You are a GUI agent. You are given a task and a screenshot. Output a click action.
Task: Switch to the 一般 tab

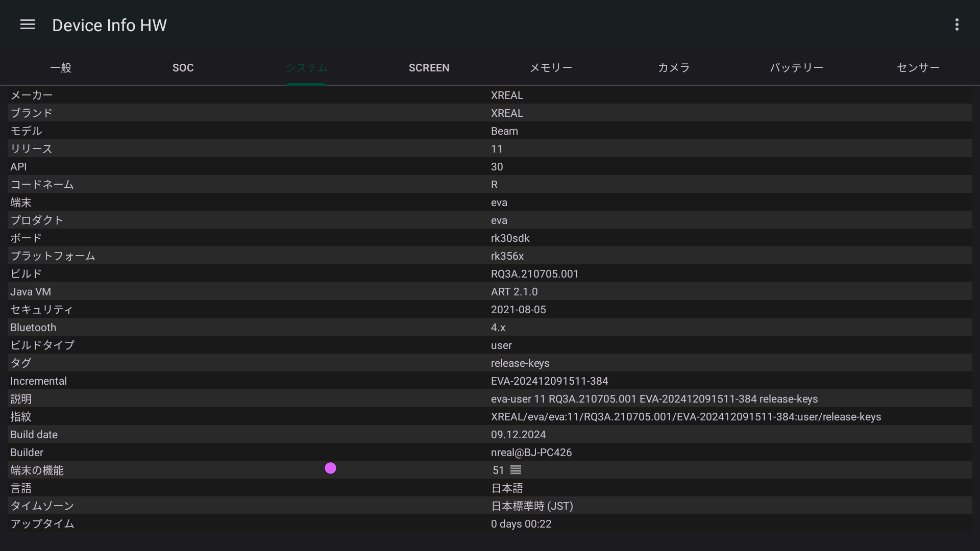(x=61, y=68)
